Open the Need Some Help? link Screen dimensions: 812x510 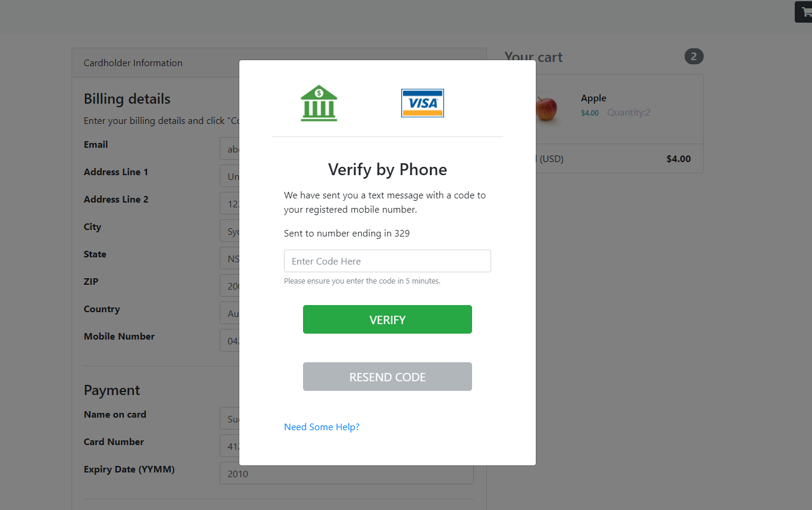pos(321,427)
